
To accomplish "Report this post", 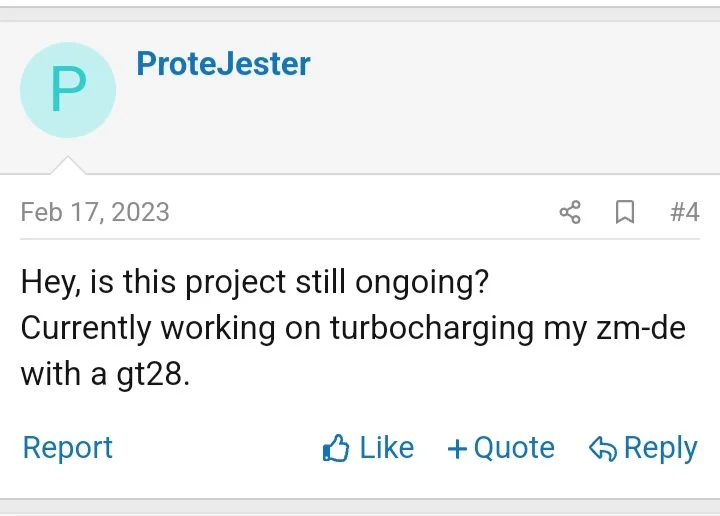I will click(x=68, y=447).
